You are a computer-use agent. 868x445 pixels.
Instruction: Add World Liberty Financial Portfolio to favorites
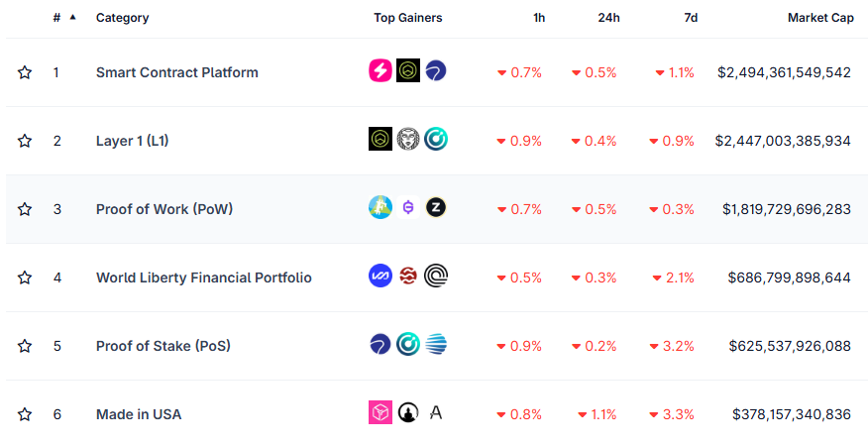point(25,278)
